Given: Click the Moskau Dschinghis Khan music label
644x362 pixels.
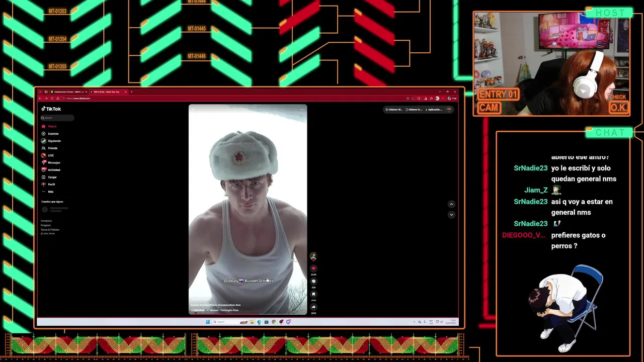Looking at the screenshot, I should 223,310.
